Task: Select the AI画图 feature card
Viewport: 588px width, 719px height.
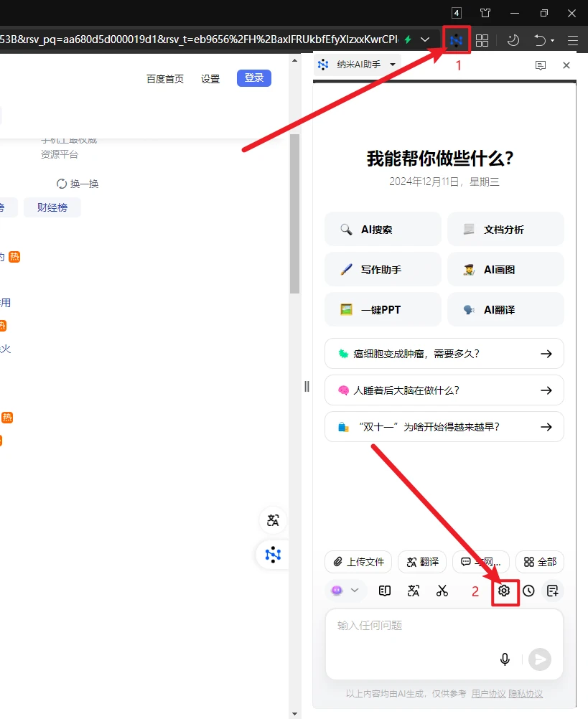Action: pyautogui.click(x=505, y=270)
